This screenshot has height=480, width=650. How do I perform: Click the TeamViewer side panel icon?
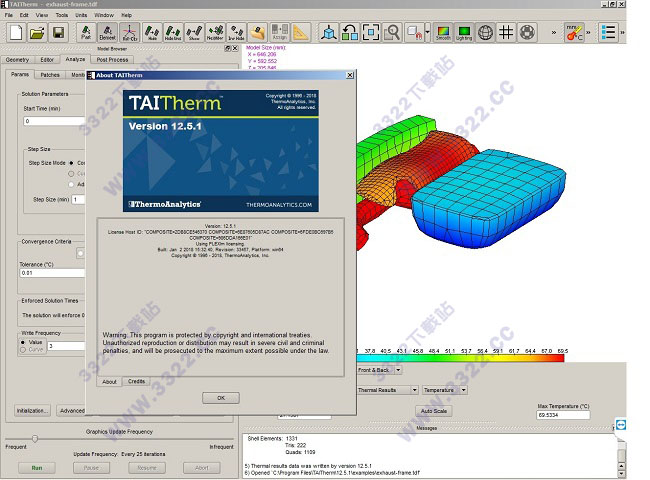(x=621, y=425)
